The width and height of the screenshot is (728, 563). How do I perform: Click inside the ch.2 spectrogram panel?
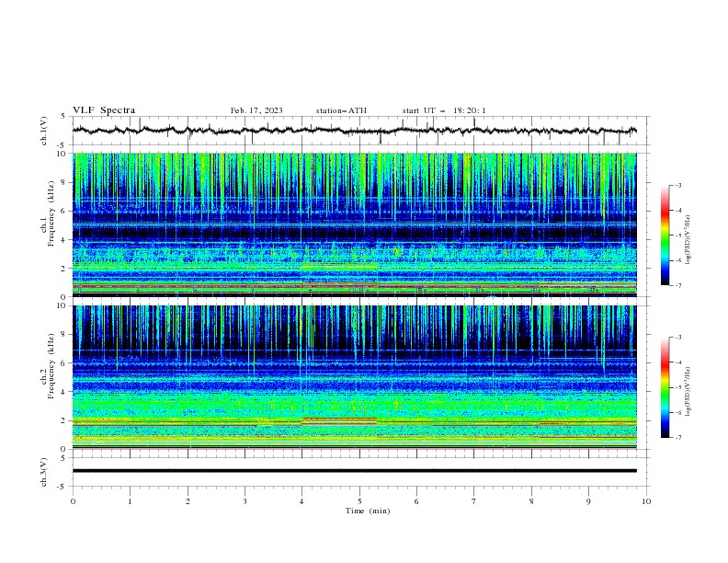coord(354,377)
